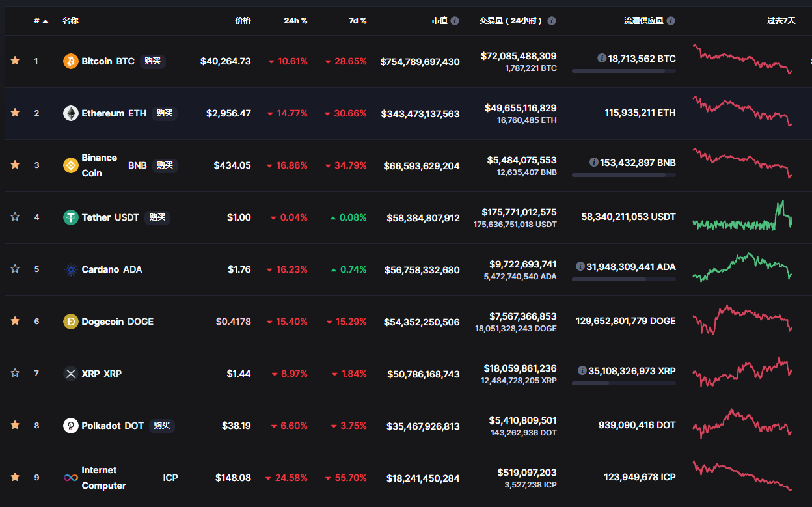Click Dogecoin price $0.4178
Screen dimensions: 812x507
click(234, 322)
